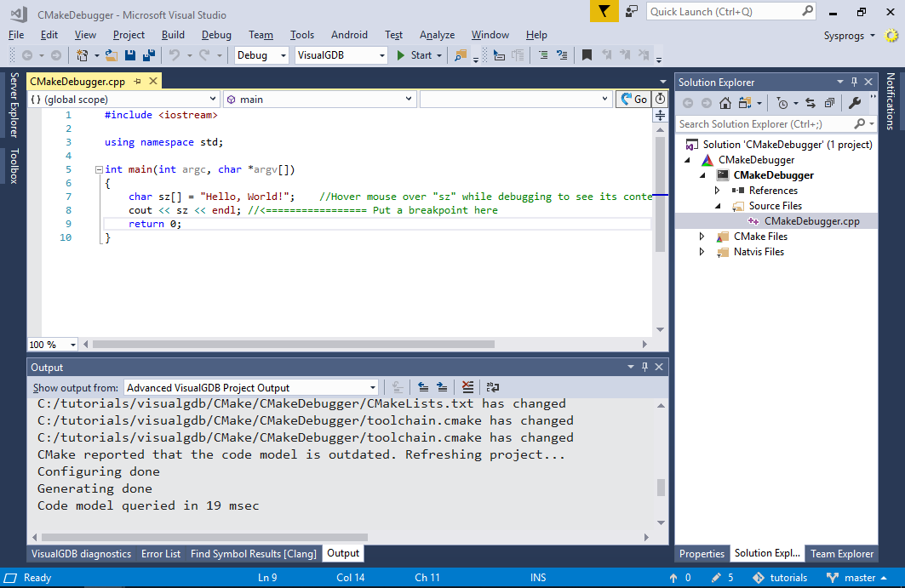Click the Undo arrow icon
This screenshot has height=588, width=905.
(174, 55)
